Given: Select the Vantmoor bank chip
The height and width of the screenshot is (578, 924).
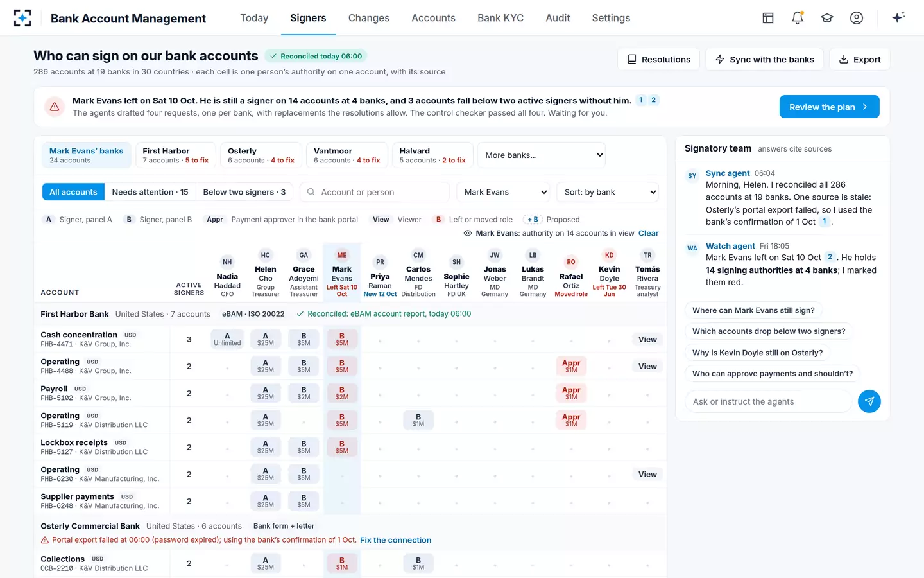Looking at the screenshot, I should [x=346, y=155].
